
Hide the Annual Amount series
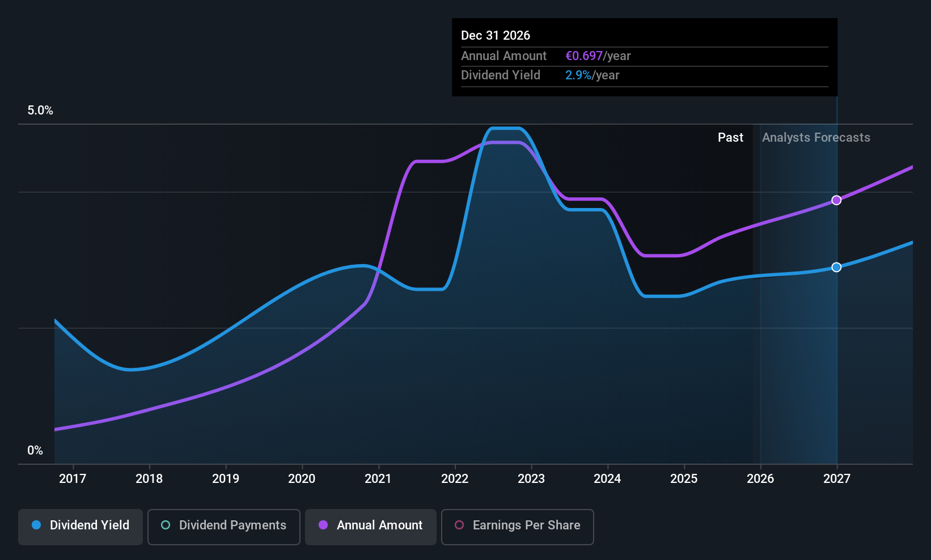[x=371, y=527]
